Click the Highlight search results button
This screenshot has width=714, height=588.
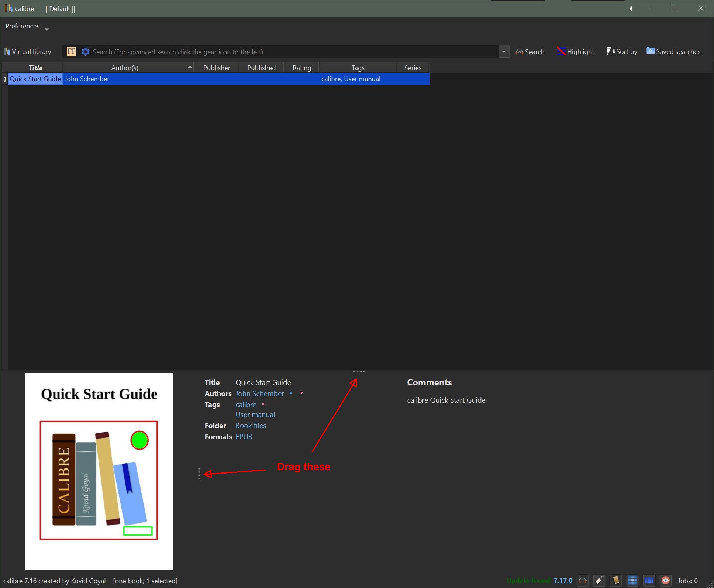pos(576,52)
